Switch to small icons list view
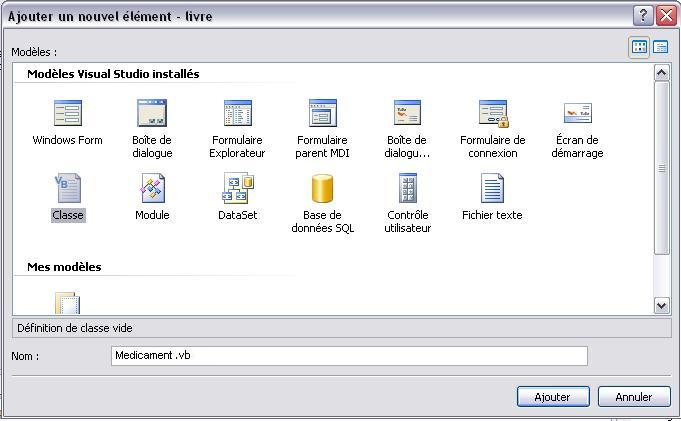 click(660, 47)
